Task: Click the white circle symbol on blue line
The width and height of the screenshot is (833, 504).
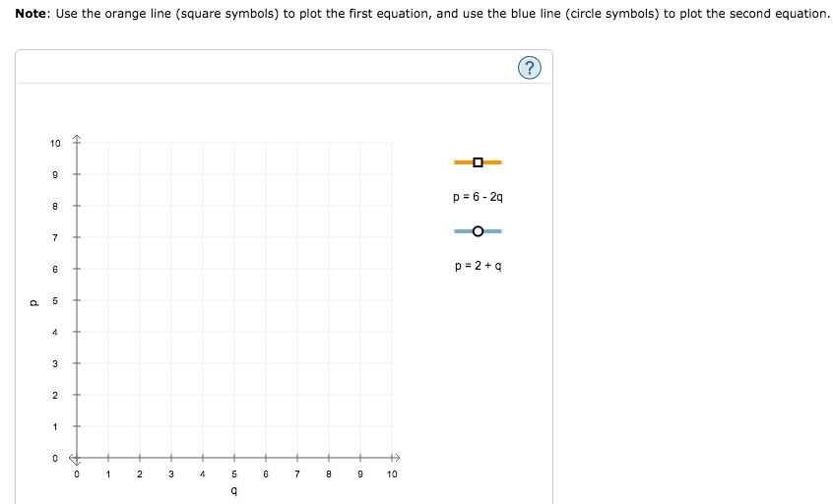Action: coord(478,231)
